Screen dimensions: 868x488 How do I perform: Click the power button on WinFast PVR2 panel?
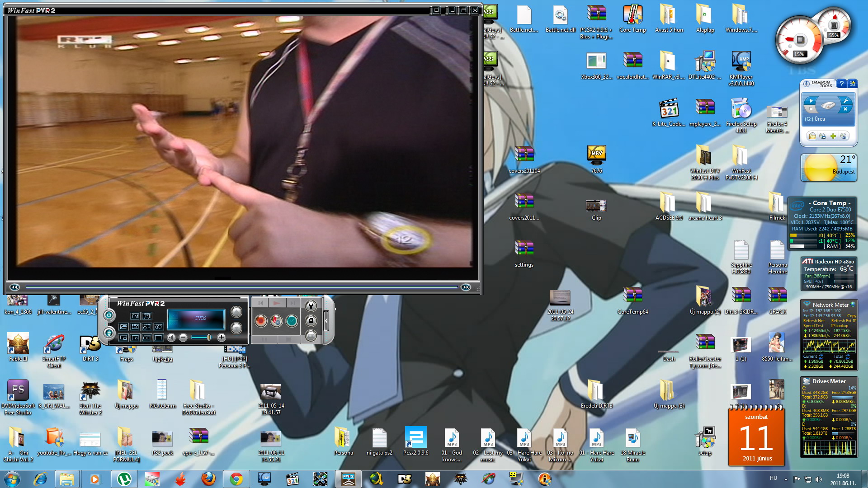coord(109,315)
